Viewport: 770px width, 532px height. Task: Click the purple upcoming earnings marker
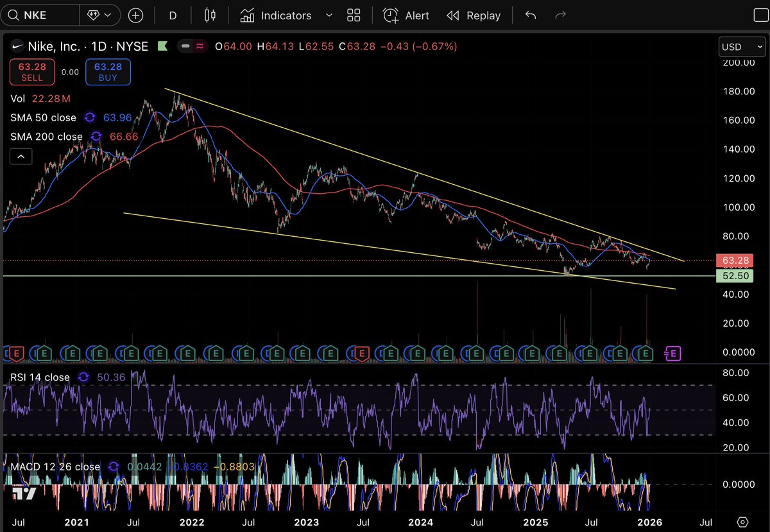(x=672, y=352)
